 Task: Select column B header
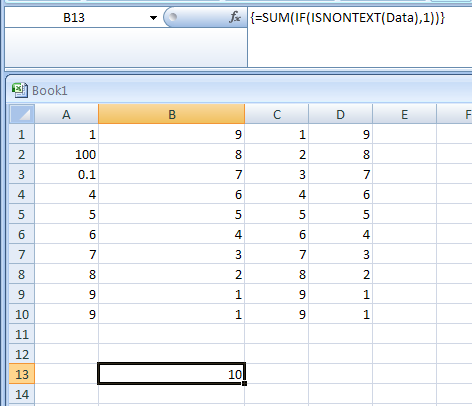(172, 114)
